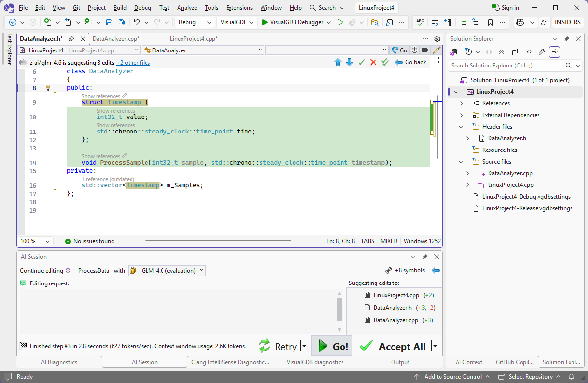Screen dimensions: 588x383
Task: Open the Build menu
Action: [120, 8]
